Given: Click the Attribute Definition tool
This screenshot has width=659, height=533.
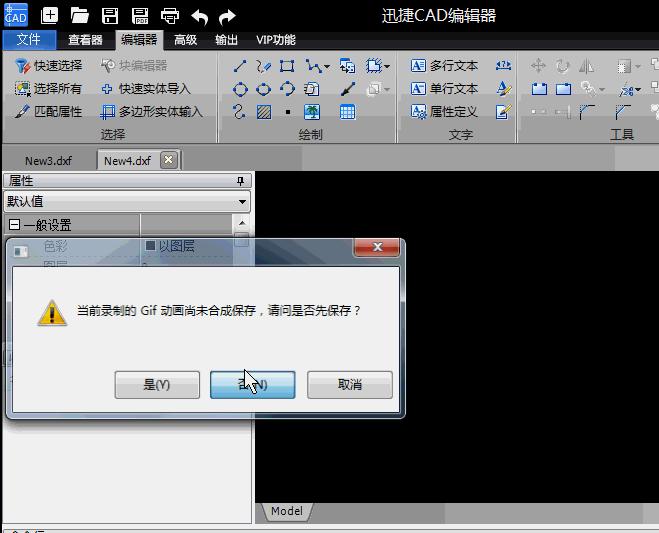Looking at the screenshot, I should coord(444,111).
